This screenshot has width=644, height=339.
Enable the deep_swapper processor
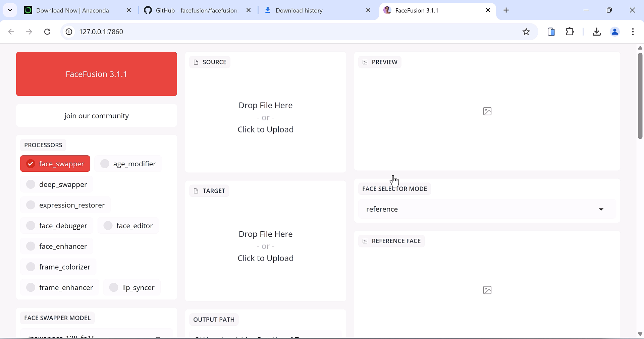57,184
